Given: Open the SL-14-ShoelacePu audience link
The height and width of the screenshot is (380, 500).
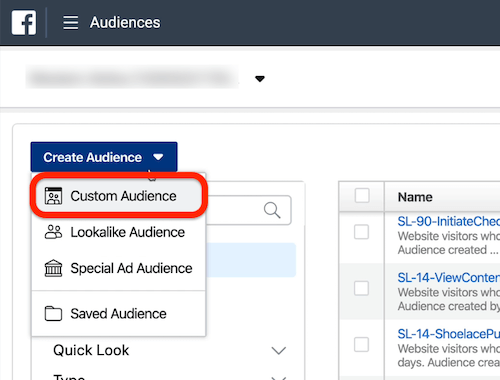Looking at the screenshot, I should click(449, 334).
